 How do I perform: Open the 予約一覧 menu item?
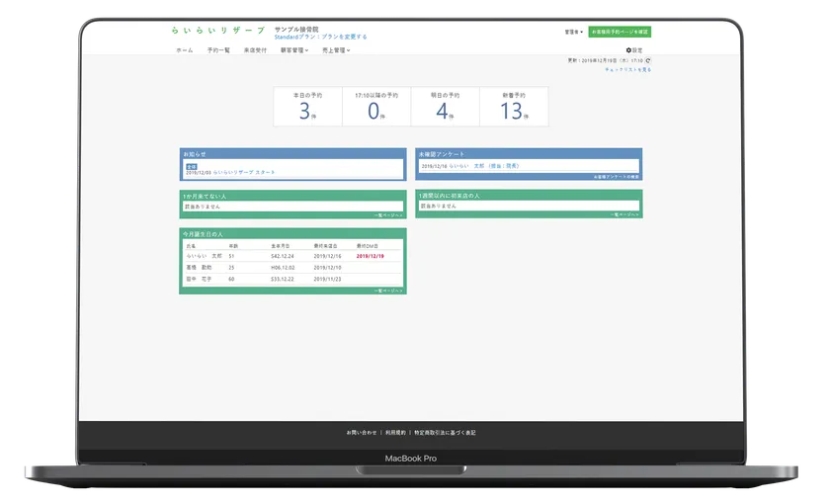tap(218, 50)
